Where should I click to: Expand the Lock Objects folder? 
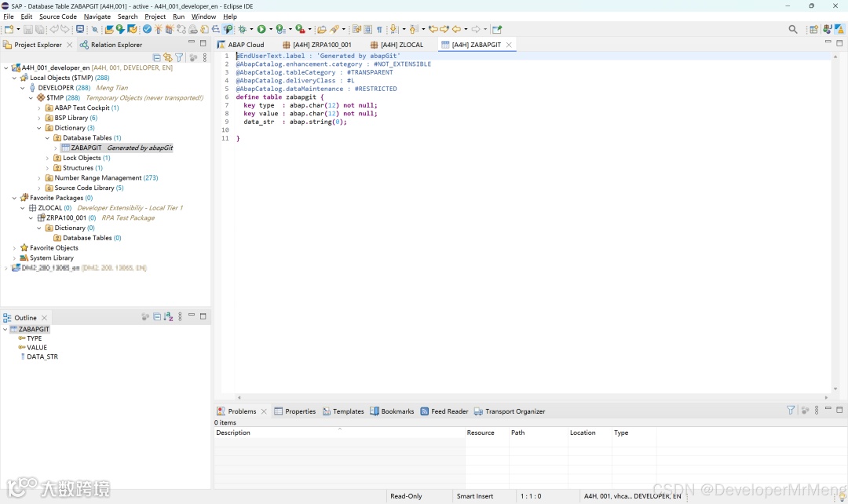(48, 158)
